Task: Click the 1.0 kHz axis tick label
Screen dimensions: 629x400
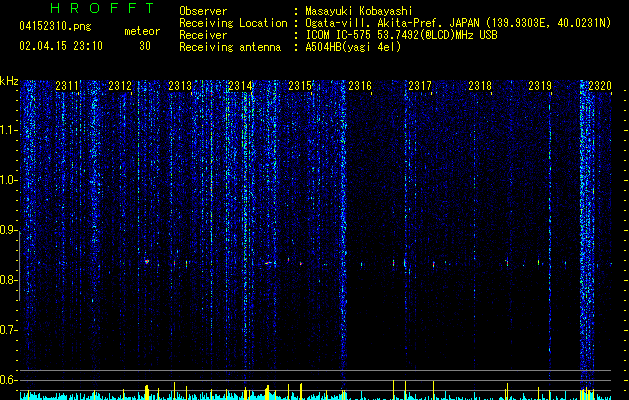Action: click(8, 180)
